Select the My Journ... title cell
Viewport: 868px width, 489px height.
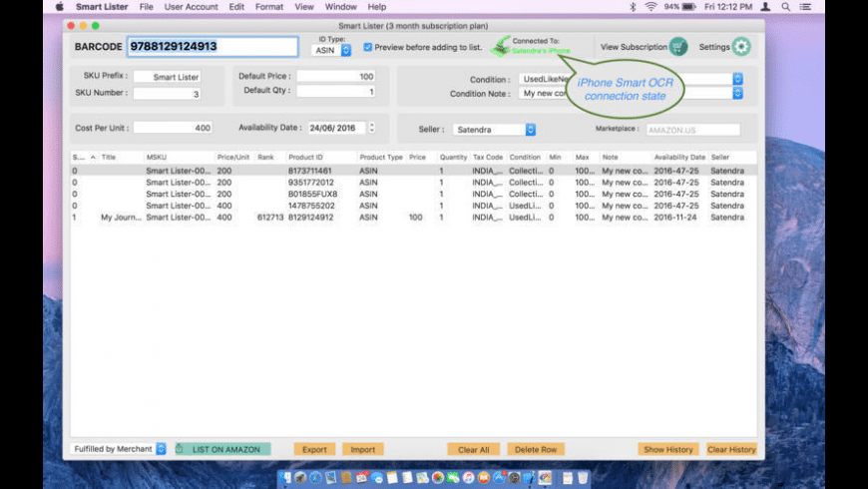tap(121, 218)
